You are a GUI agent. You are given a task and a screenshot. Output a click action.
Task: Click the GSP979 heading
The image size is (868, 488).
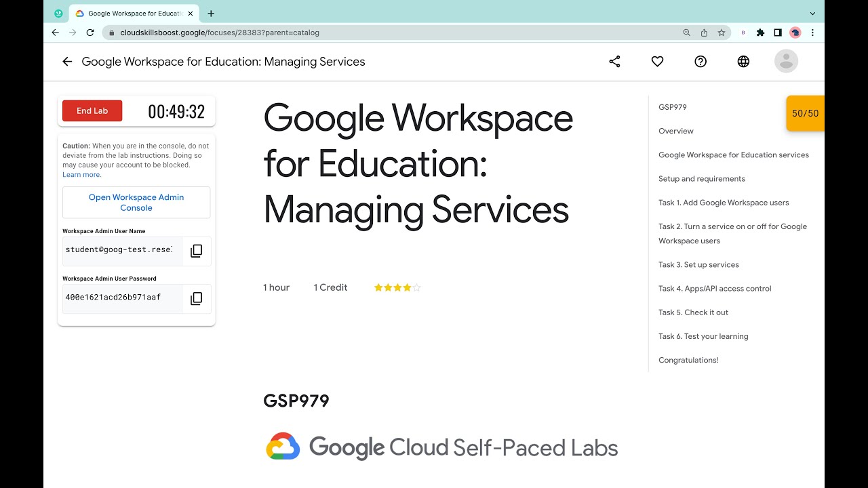coord(296,401)
